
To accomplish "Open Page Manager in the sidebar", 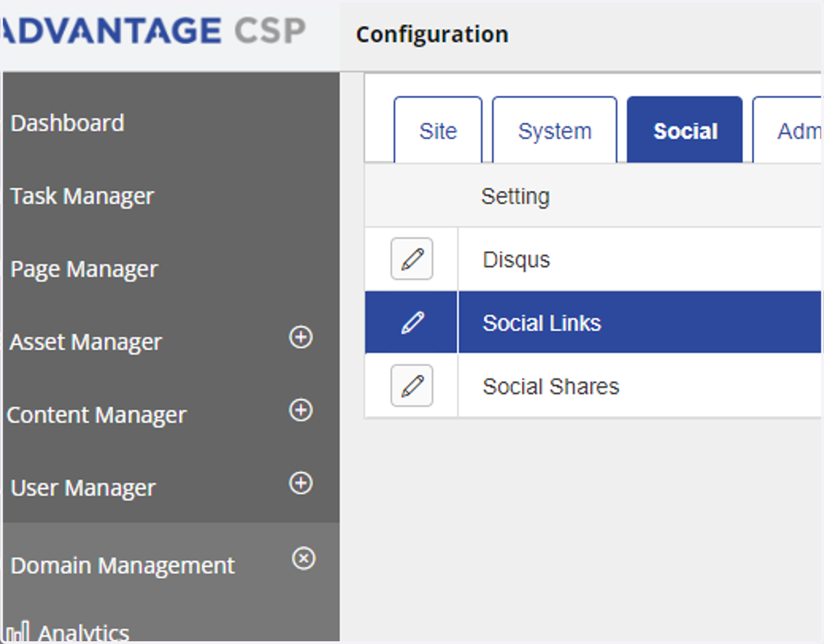I will pos(84,269).
